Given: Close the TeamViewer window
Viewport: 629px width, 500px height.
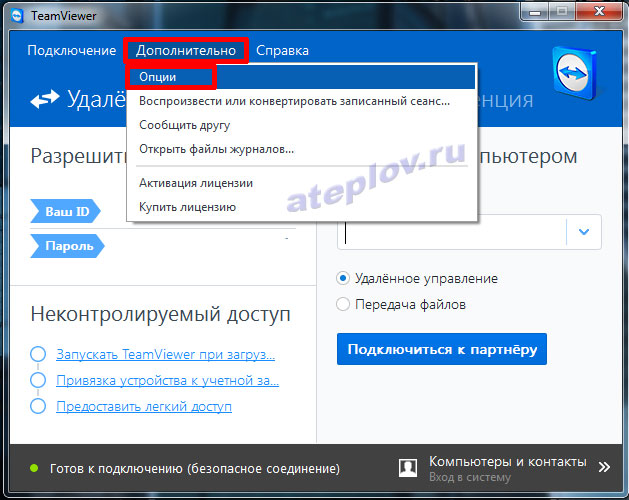Looking at the screenshot, I should 599,12.
